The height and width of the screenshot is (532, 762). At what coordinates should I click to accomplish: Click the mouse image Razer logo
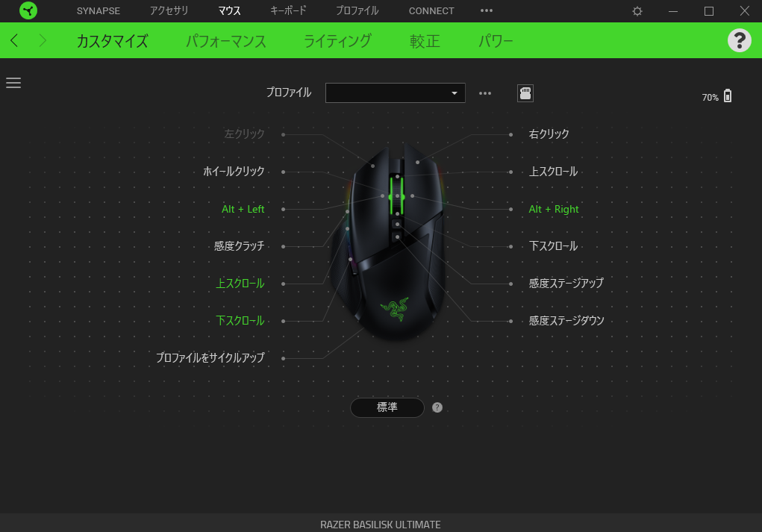(x=395, y=309)
